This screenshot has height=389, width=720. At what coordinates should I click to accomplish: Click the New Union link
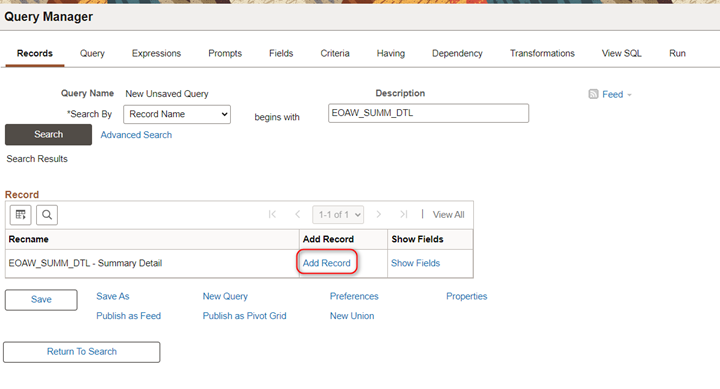(352, 316)
